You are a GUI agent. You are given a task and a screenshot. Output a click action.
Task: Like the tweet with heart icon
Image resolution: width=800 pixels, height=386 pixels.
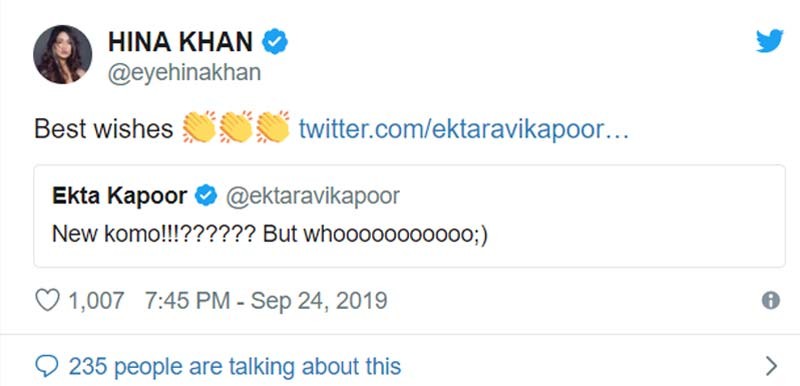(47, 300)
